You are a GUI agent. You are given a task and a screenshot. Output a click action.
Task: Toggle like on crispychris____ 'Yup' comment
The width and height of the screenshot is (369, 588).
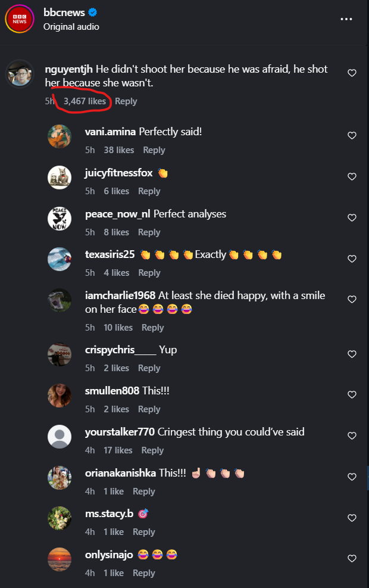pyautogui.click(x=352, y=354)
